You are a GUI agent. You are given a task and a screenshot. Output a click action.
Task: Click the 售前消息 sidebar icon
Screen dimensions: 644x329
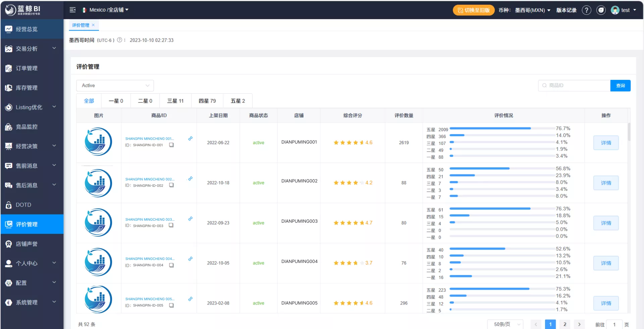point(9,166)
